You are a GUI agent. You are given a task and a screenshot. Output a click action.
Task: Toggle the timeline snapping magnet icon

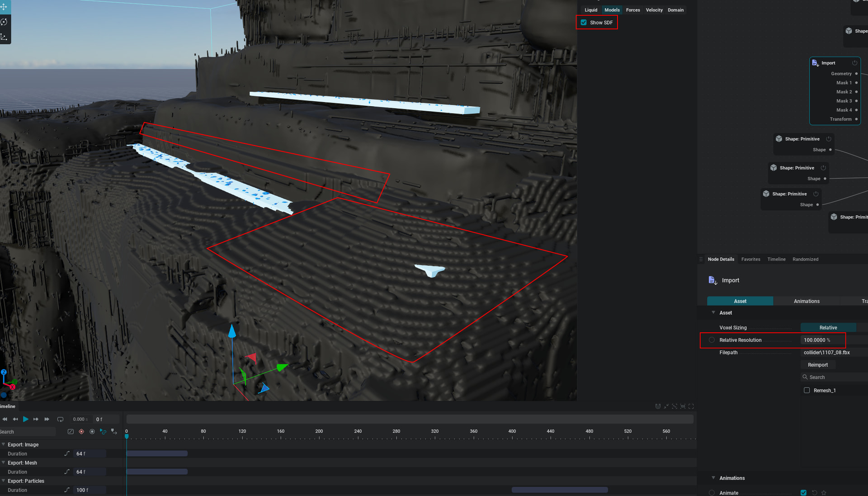658,406
